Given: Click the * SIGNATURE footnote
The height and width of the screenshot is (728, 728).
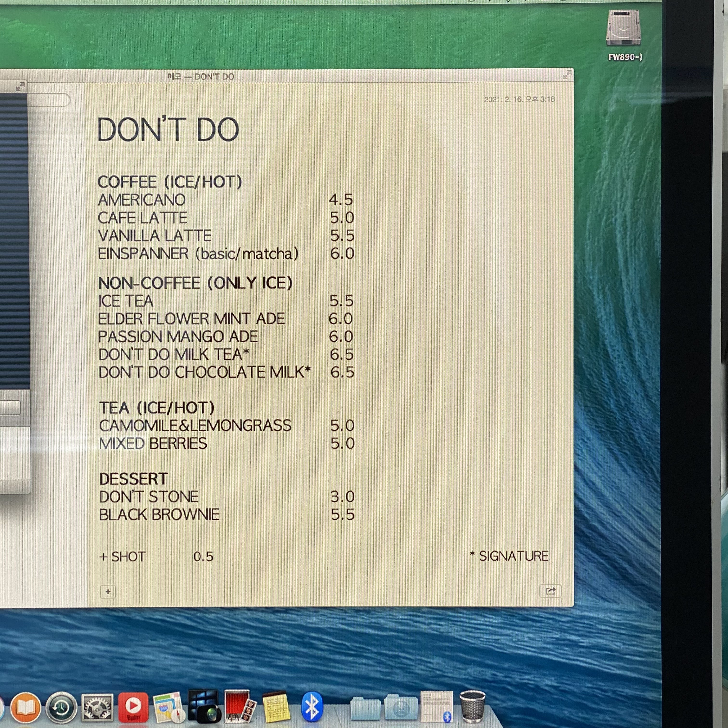Looking at the screenshot, I should point(509,556).
